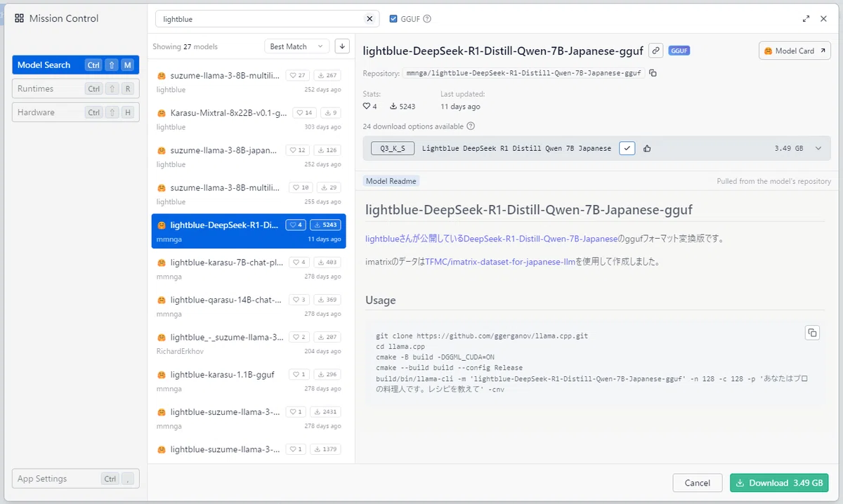Select suzume-llama-3-8B-multili model with 267 downloads
Viewport: 843px width, 504px height.
pos(249,81)
